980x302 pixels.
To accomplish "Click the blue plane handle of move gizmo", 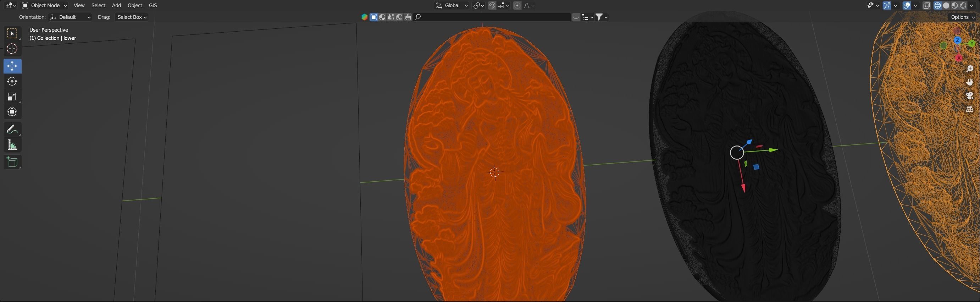I will 756,167.
